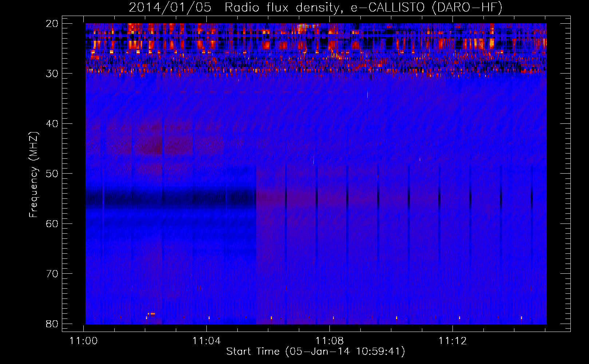
Task: Click the '70' frequency tick label
Action: [x=52, y=274]
